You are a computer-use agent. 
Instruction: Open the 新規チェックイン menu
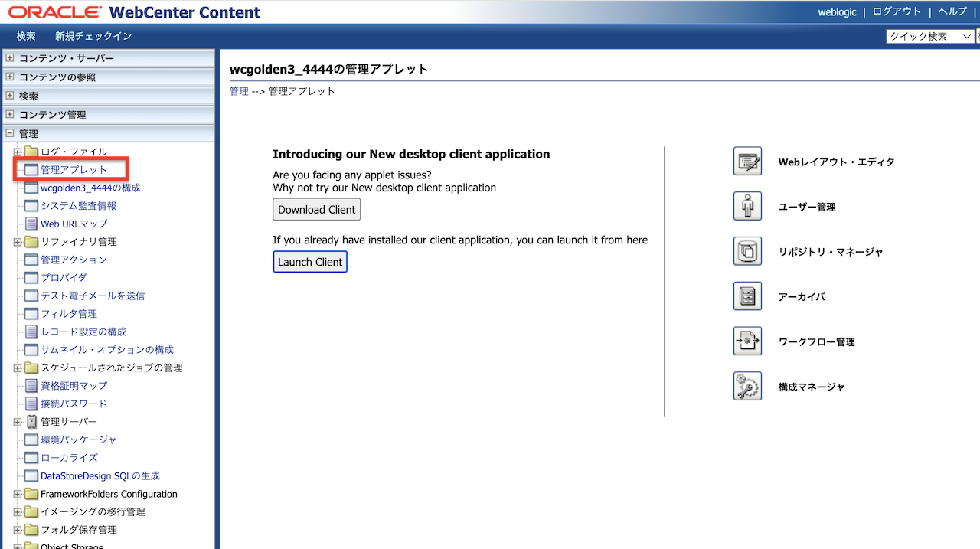pos(93,36)
